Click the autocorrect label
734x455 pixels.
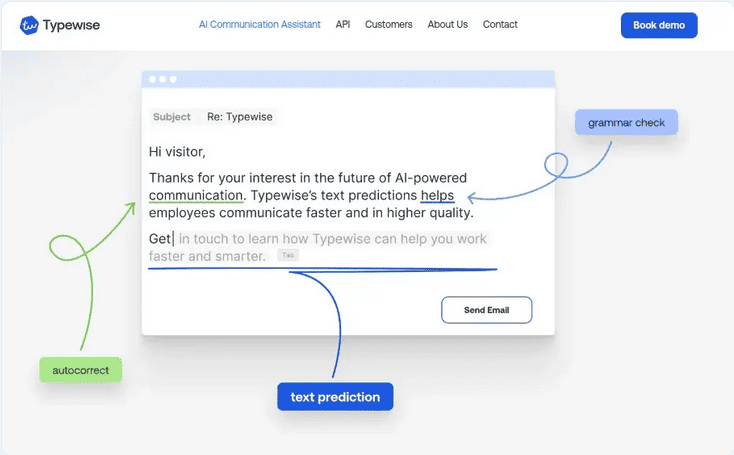tap(81, 370)
